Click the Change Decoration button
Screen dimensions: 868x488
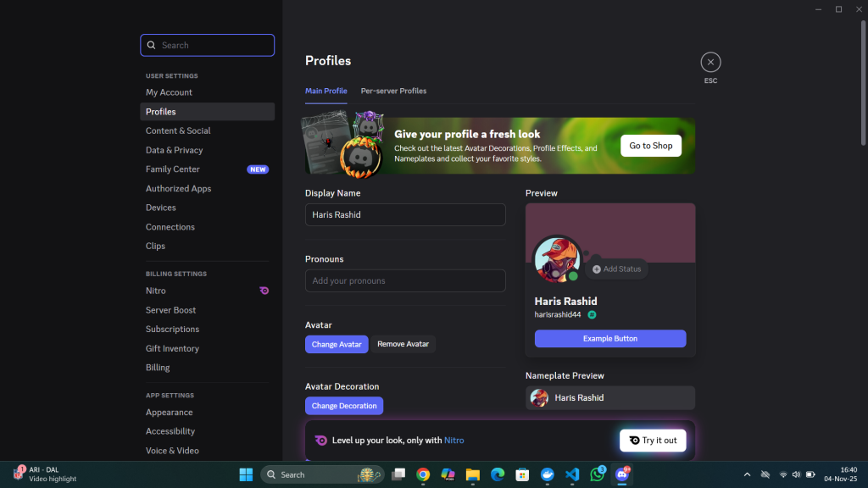(344, 406)
